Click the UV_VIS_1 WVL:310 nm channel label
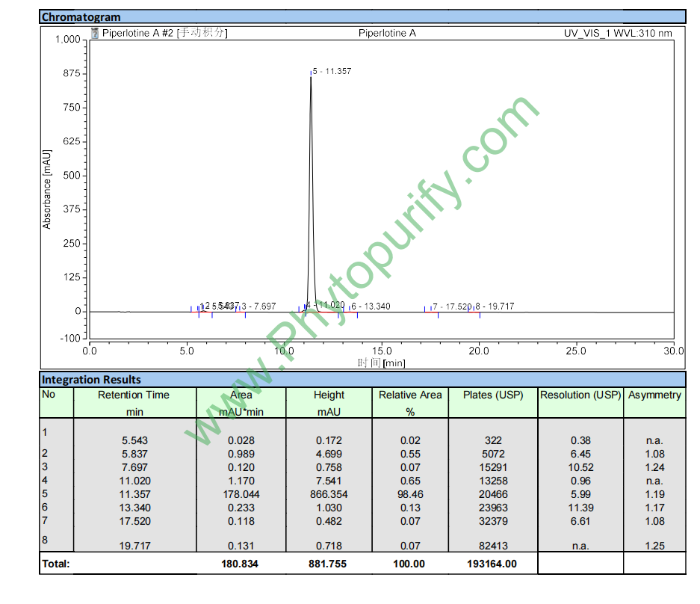 click(618, 33)
